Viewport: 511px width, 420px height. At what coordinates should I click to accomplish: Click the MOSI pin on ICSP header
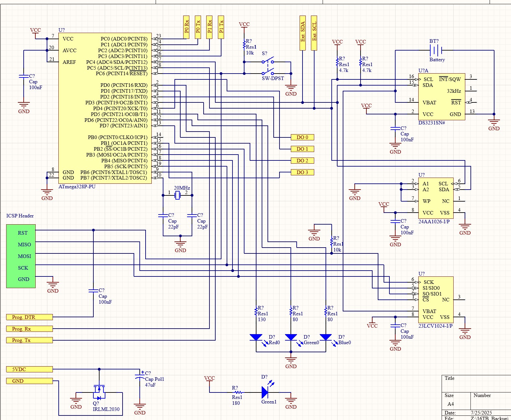[x=24, y=256]
